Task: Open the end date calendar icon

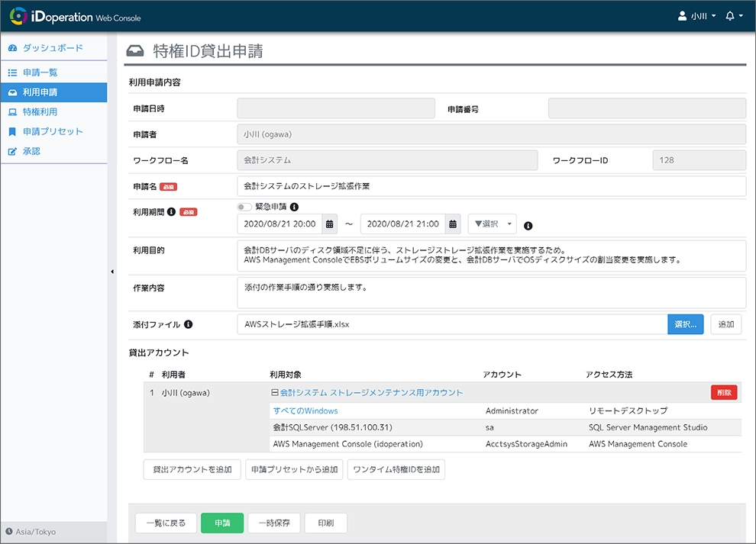Action: [452, 224]
